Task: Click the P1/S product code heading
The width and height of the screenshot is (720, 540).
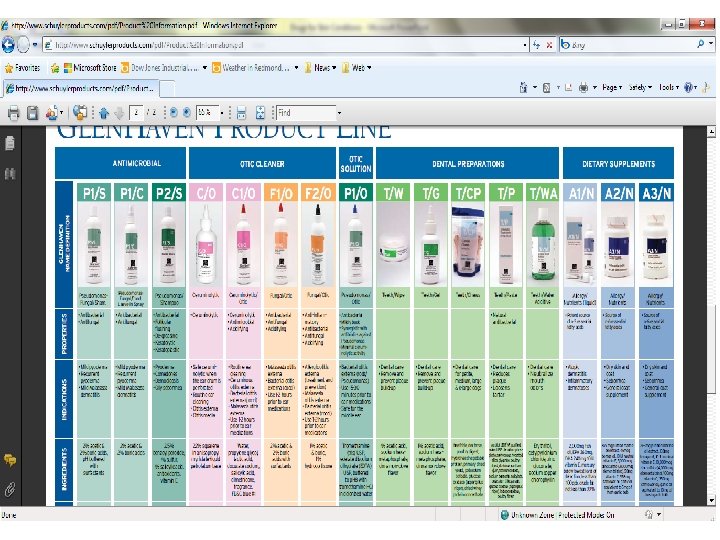Action: coord(94,193)
